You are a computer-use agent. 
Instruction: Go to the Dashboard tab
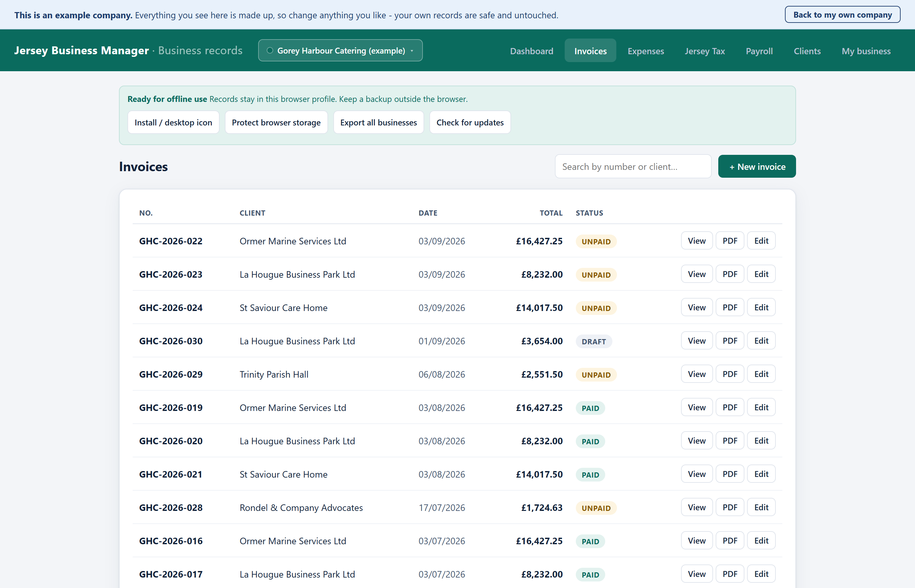click(x=531, y=51)
